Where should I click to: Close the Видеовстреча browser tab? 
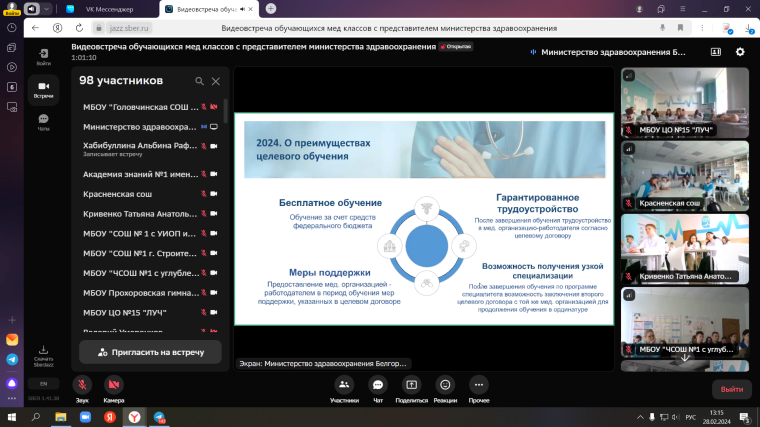pyautogui.click(x=251, y=9)
